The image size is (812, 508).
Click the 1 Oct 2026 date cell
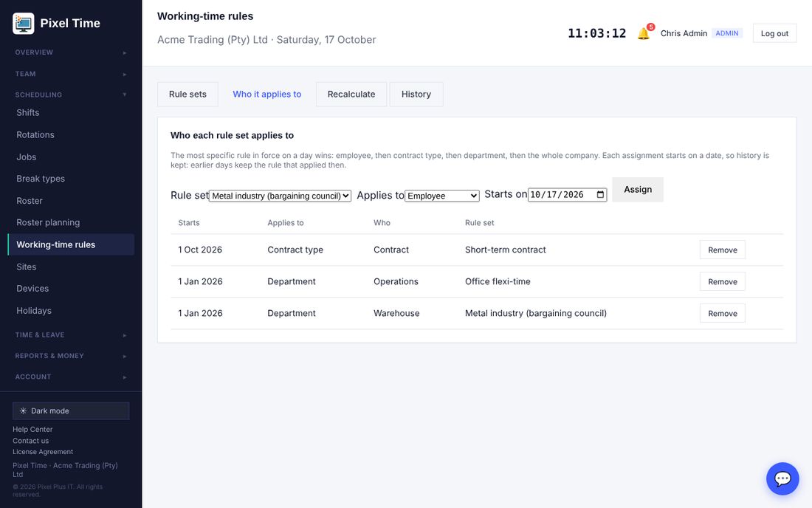point(200,250)
